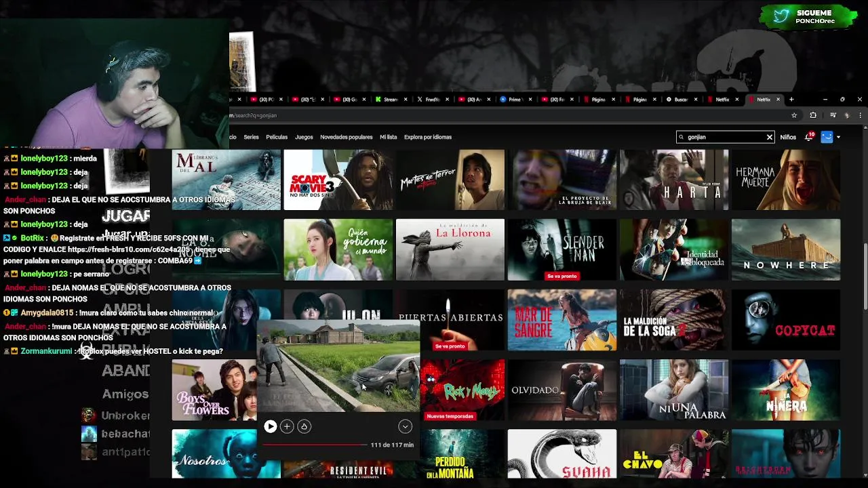Open Puertas Abiertas thumbnail
The image size is (868, 488).
[x=450, y=320]
